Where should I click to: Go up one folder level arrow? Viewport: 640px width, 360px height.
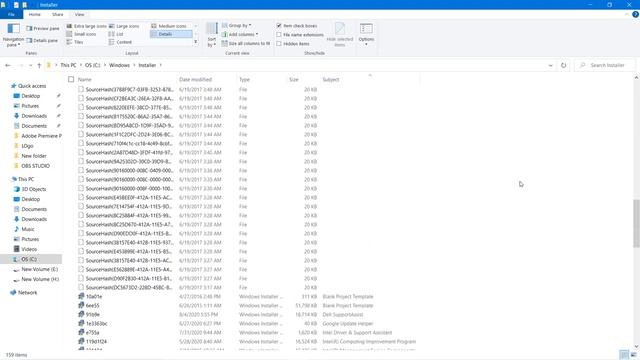click(39, 65)
